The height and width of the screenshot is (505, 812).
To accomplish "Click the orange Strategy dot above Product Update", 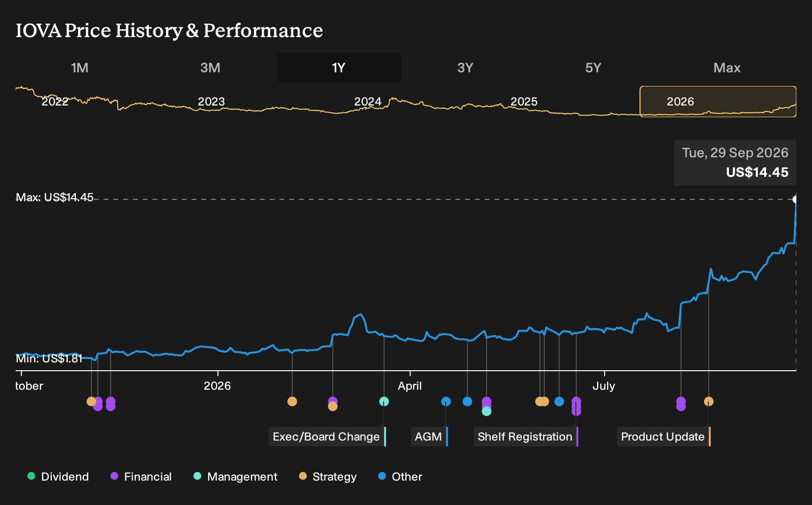I will coord(708,401).
